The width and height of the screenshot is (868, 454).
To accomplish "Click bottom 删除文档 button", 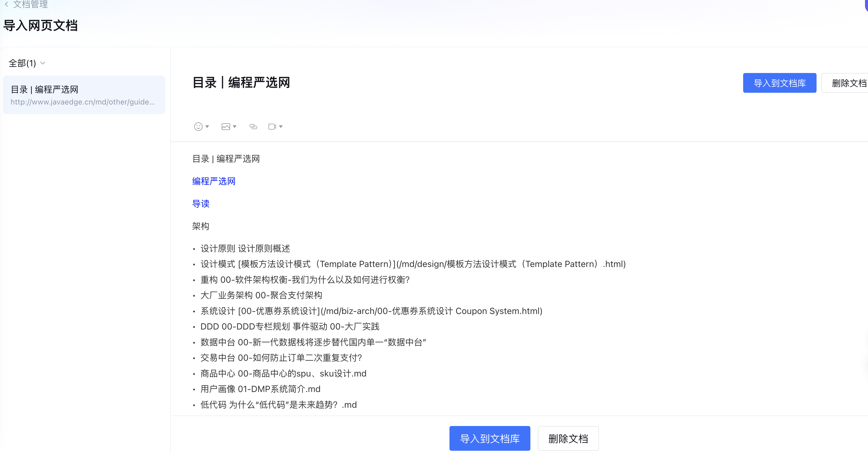I will coord(568,438).
